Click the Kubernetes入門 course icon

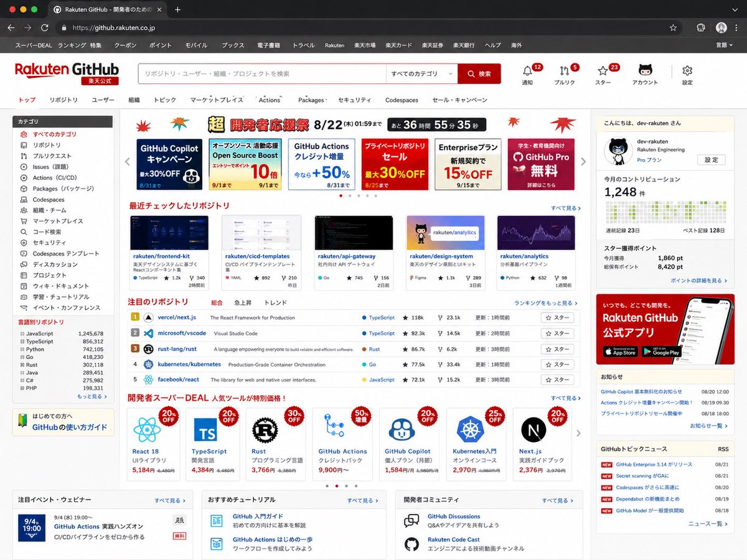(x=470, y=429)
